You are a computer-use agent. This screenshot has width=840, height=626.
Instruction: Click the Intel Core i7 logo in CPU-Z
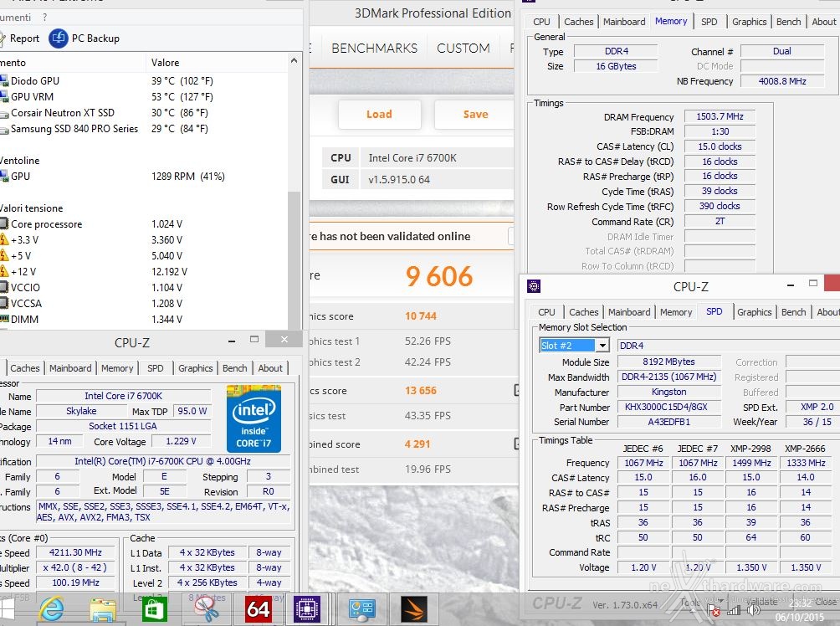coord(254,418)
